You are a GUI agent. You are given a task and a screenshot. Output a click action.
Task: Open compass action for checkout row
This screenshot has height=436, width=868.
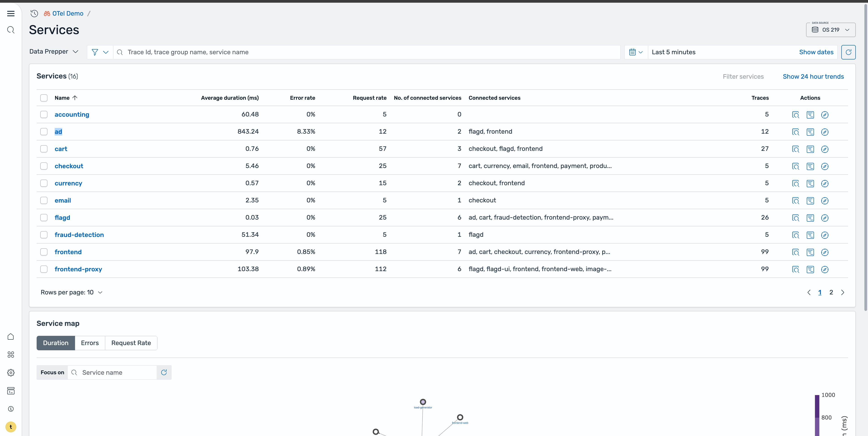pos(825,166)
